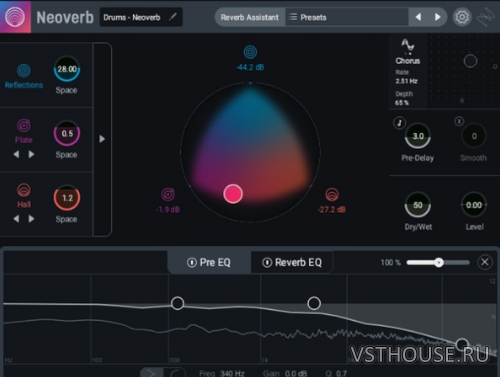Select the first EQ node near 340 Hz
Viewport: 500px width, 377px height.
(177, 303)
